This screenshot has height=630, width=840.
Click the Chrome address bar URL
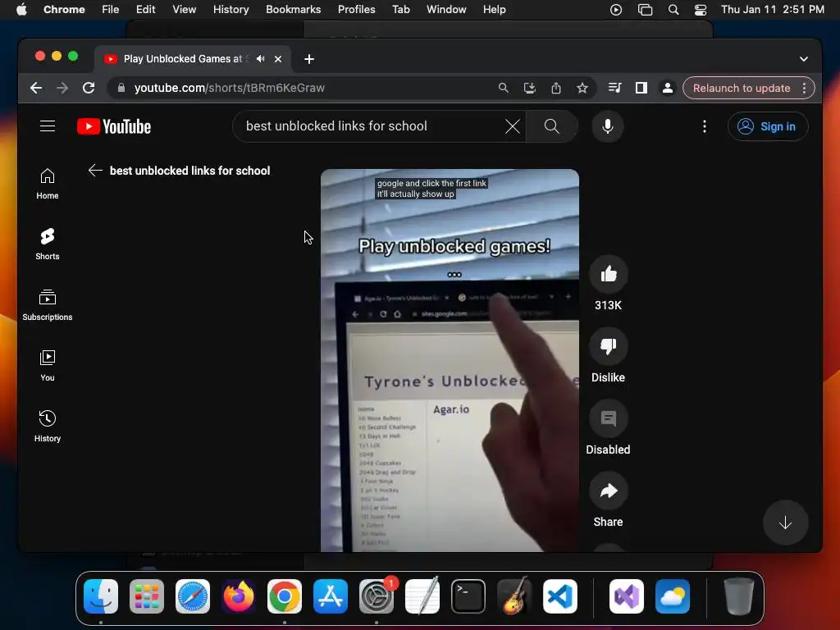coord(230,88)
